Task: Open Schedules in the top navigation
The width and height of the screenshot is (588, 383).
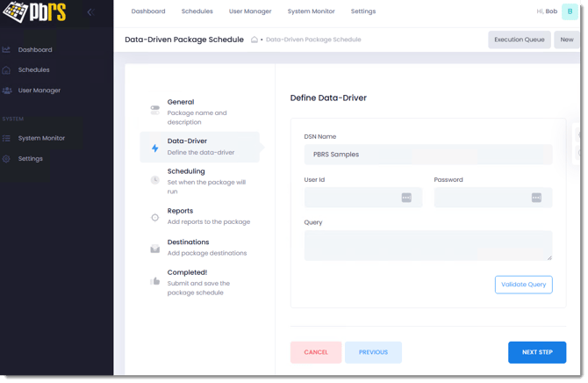Action: click(x=197, y=11)
